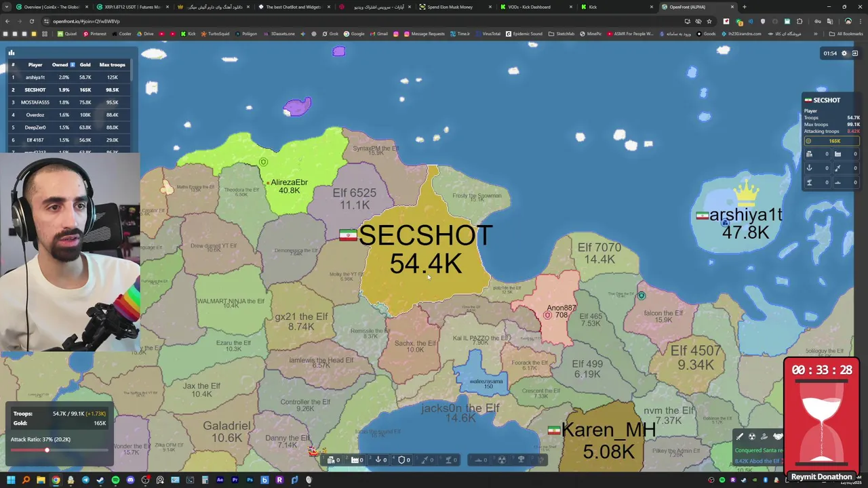Toggle the nuke events filter icon

[752, 436]
